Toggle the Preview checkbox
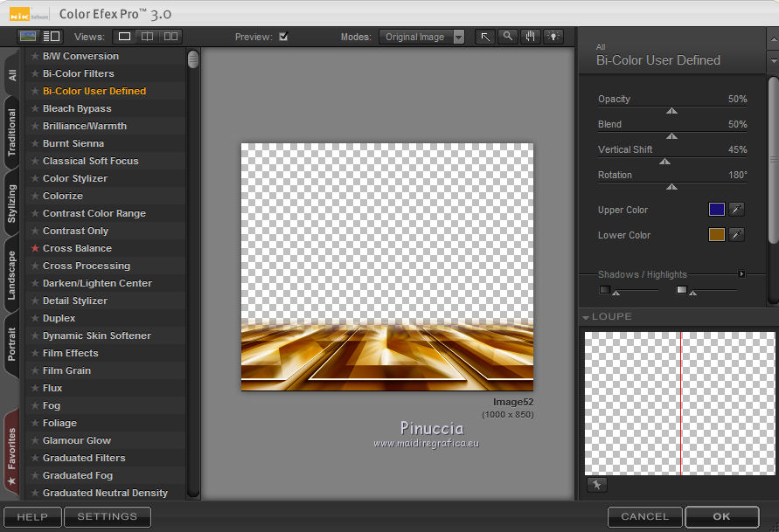 (283, 37)
